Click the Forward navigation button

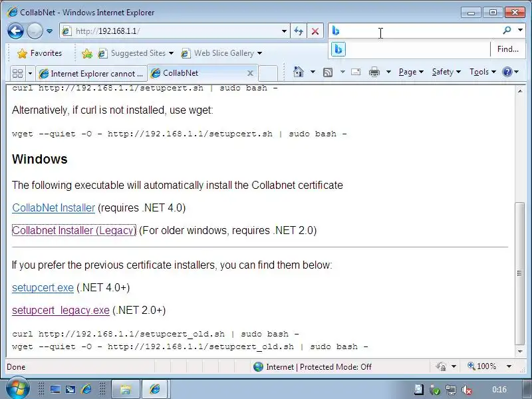coord(35,31)
